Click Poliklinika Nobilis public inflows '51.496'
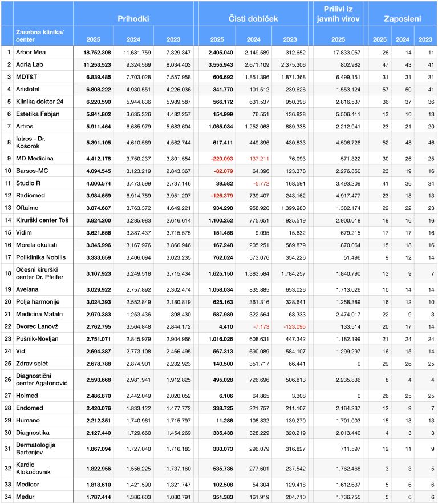This screenshot has width=438, height=504. click(x=352, y=257)
